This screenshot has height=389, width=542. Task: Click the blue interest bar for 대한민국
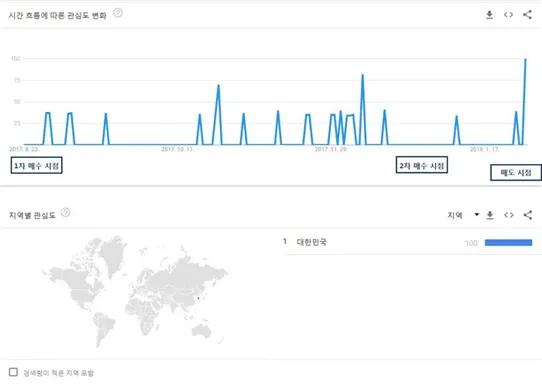click(508, 243)
